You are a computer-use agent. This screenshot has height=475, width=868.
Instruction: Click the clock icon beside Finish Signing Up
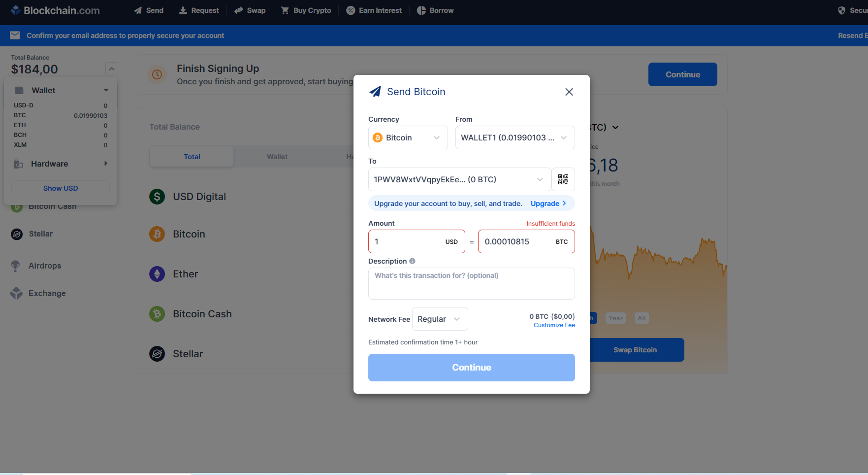pyautogui.click(x=157, y=74)
